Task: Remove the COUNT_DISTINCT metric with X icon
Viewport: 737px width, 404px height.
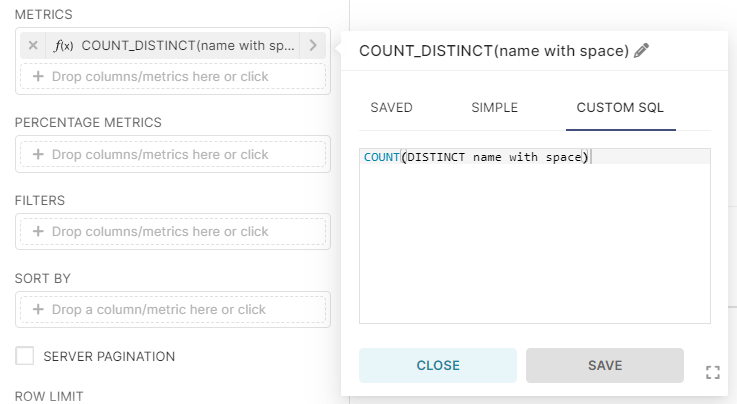Action: (x=33, y=46)
